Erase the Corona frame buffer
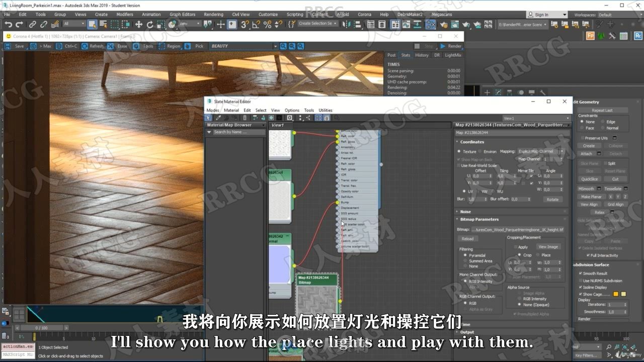This screenshot has height=362, width=644. pos(118,46)
